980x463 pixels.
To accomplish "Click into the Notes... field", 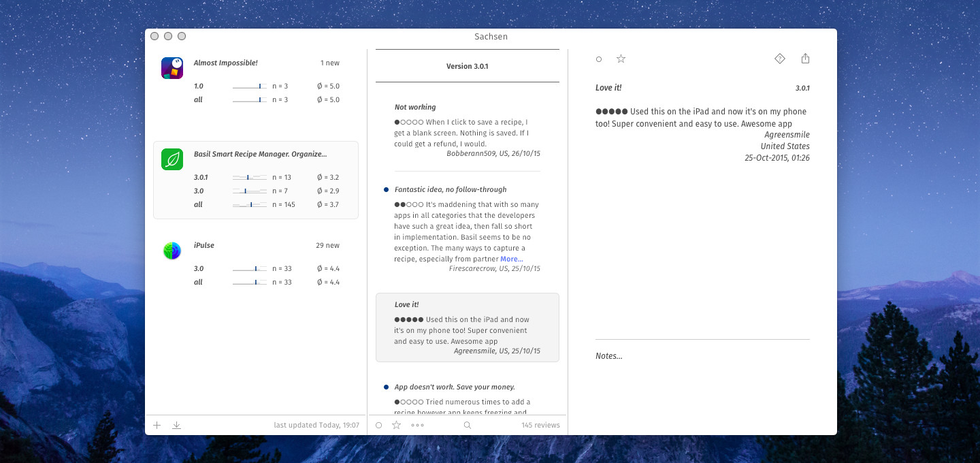I will click(609, 356).
